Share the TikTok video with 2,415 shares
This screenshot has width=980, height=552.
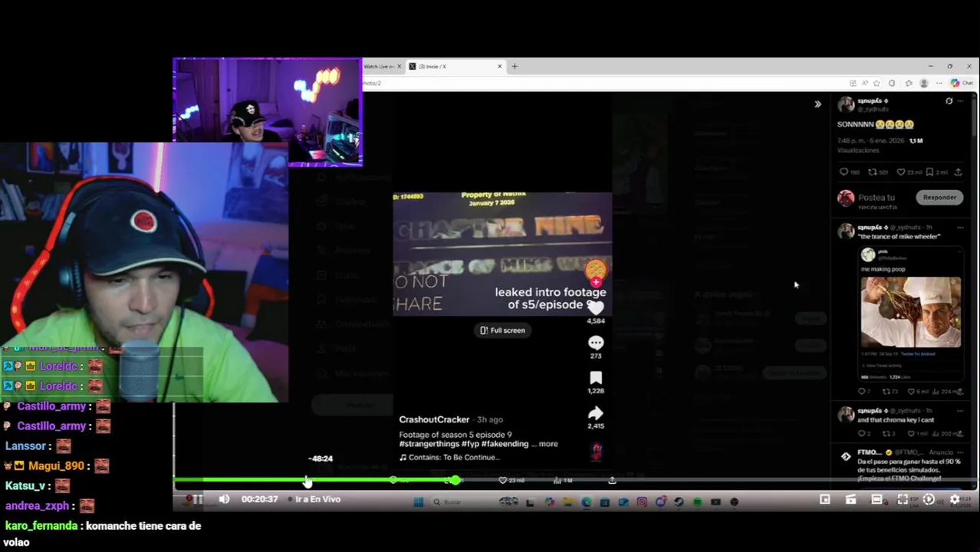[596, 413]
